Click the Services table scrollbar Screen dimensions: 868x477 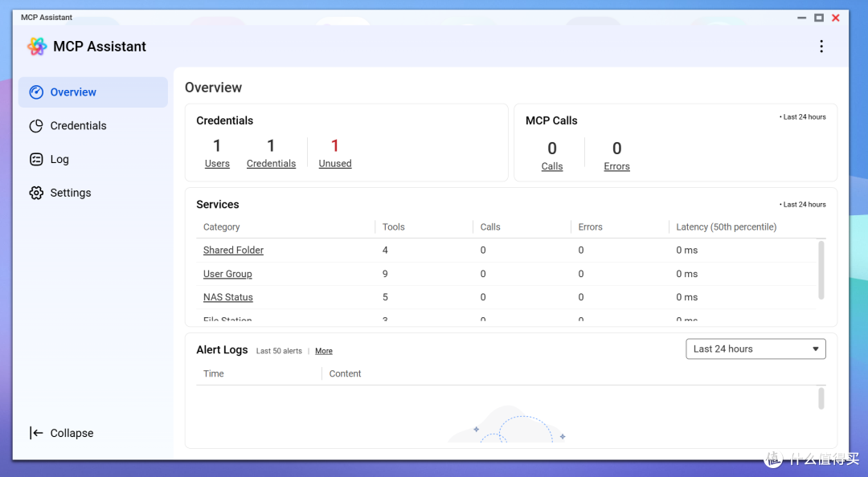tap(821, 270)
